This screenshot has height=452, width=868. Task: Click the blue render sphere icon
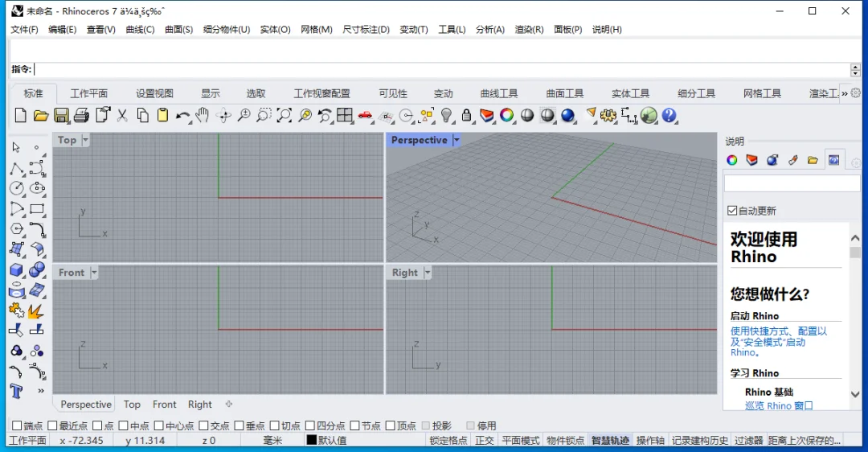(568, 115)
